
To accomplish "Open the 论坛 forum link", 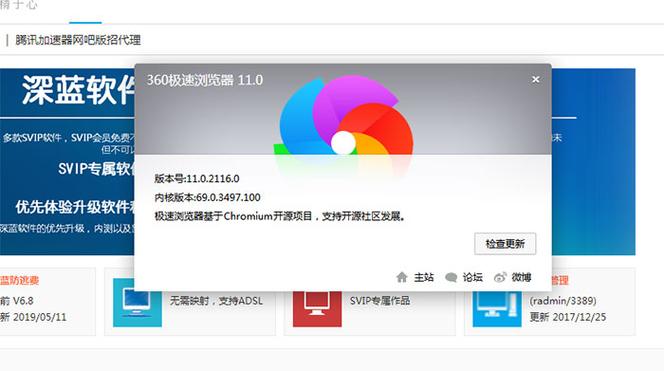I will point(473,277).
